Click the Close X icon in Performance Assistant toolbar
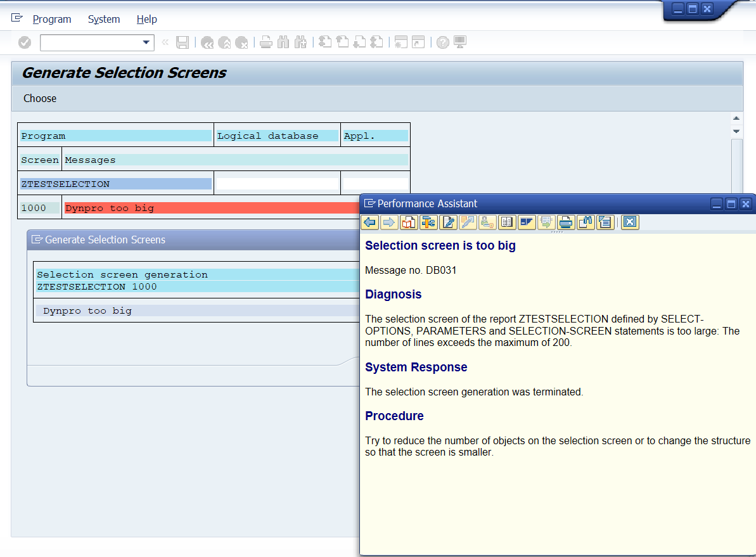Screen dimensions: 756x557 point(630,222)
